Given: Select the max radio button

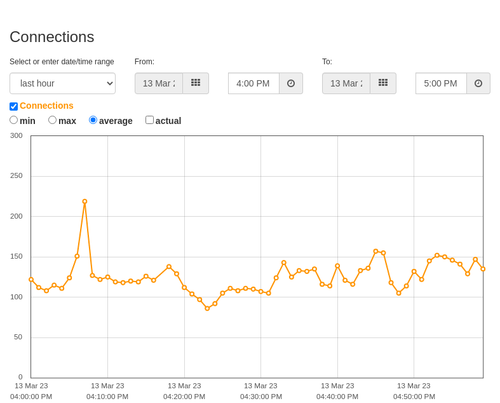Looking at the screenshot, I should (x=52, y=120).
